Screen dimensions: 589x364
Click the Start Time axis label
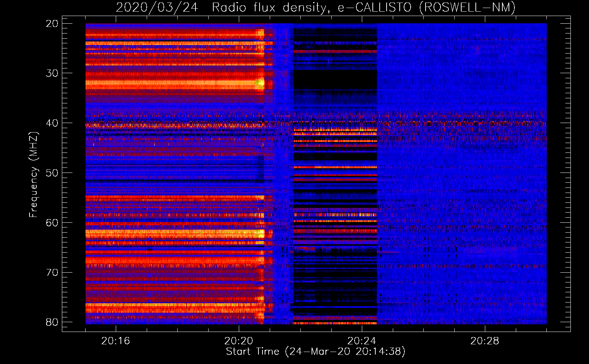tap(316, 351)
